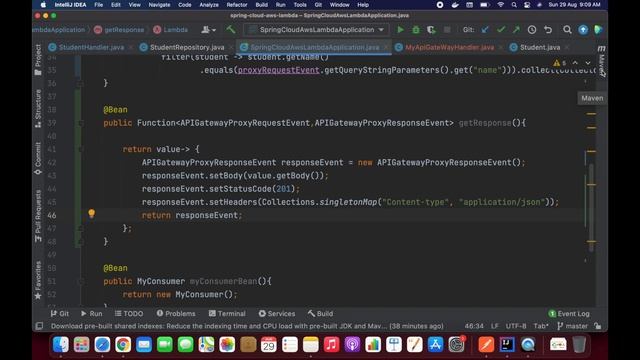This screenshot has height=360, width=640.
Task: Open bottom Build tool window
Action: tap(320, 313)
